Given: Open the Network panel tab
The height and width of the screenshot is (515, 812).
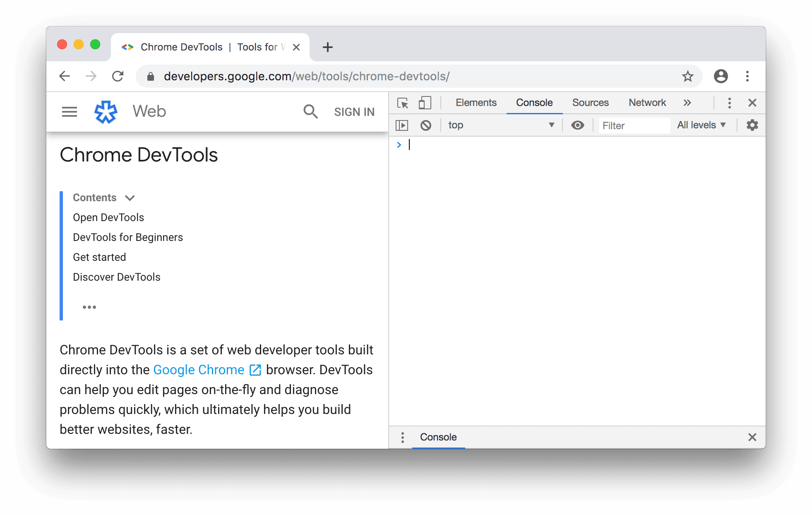Looking at the screenshot, I should point(646,102).
